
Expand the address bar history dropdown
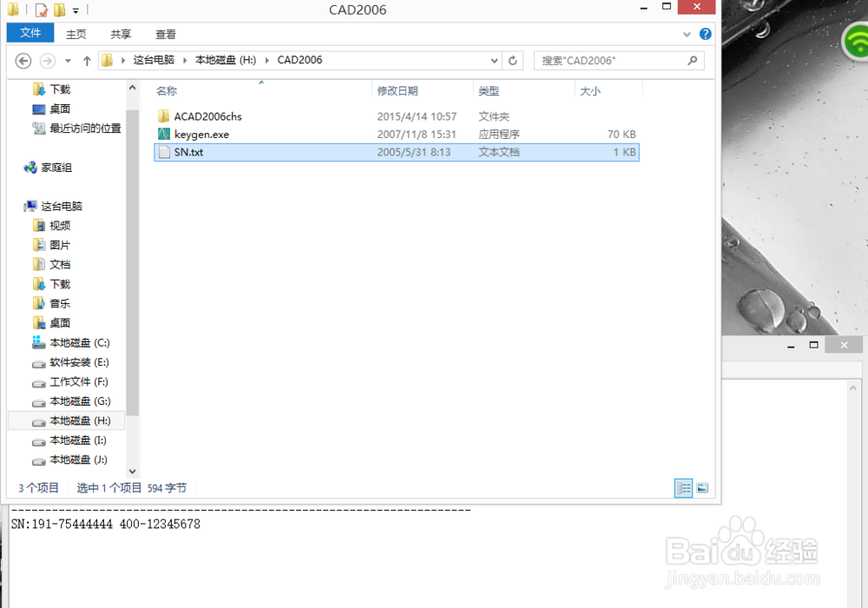click(x=495, y=61)
